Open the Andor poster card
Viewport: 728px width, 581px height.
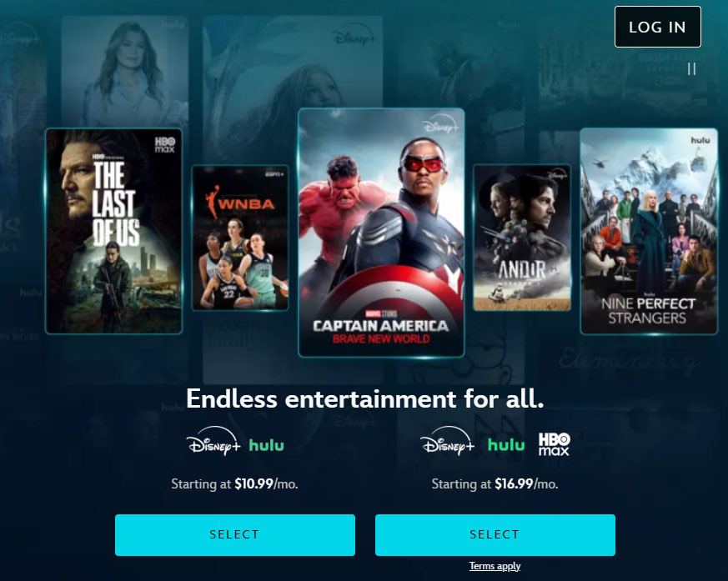click(522, 237)
